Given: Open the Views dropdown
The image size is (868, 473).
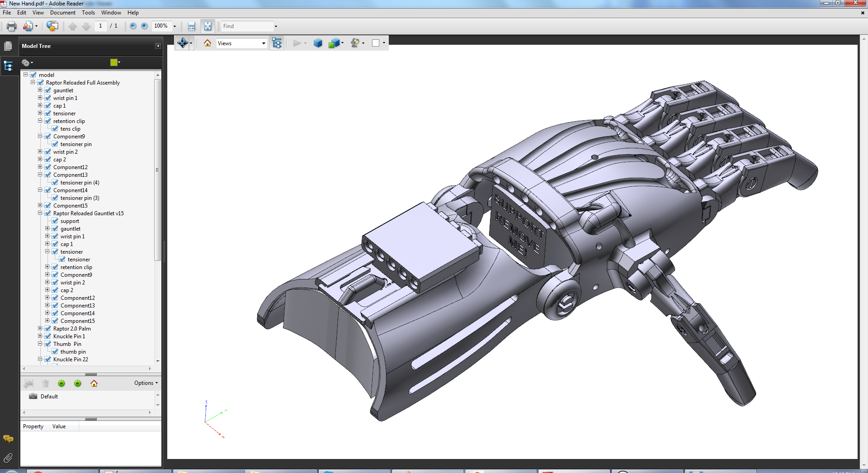Looking at the screenshot, I should click(x=241, y=43).
